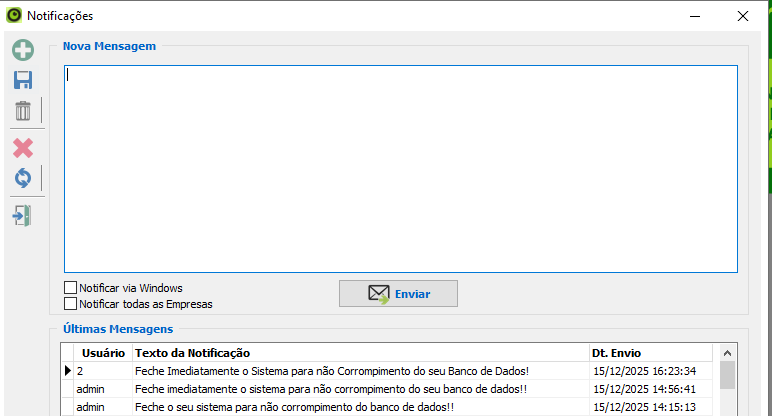Click the Dt. Envio column header

650,353
